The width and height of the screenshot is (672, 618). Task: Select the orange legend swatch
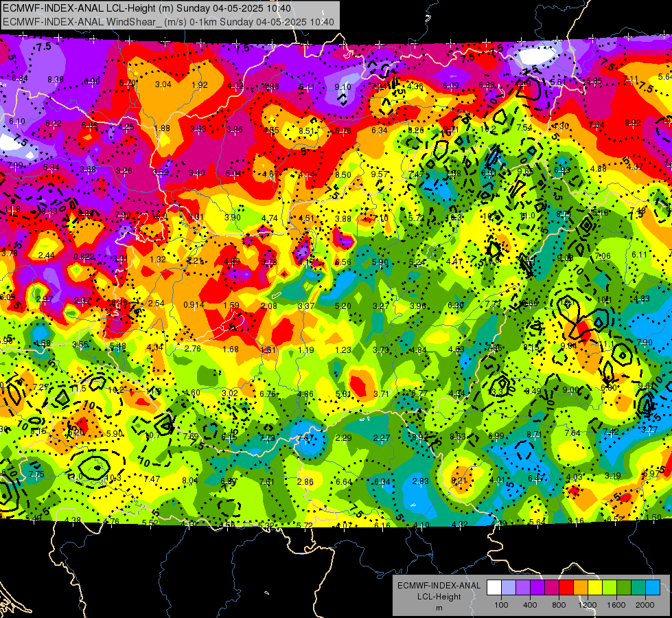click(581, 588)
